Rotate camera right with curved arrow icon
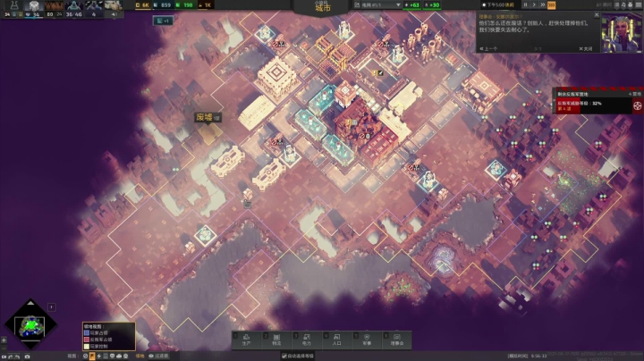This screenshot has height=361, width=644. [16, 357]
